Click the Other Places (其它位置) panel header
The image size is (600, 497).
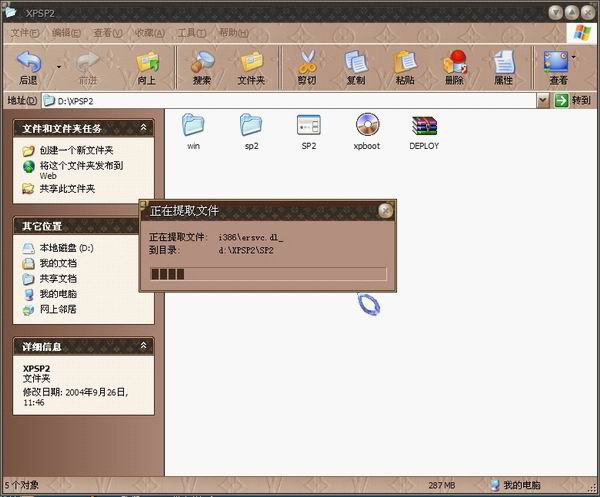[x=76, y=226]
